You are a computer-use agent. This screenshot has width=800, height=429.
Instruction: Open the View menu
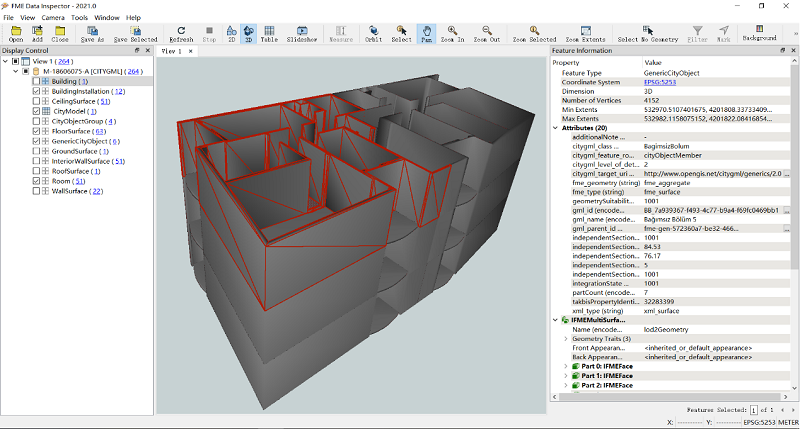[28, 17]
